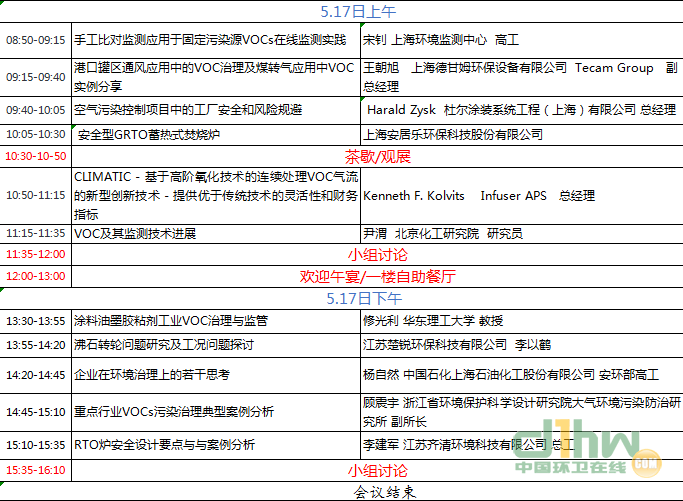
Task: Select speaker cell 宋钊 上海环境监测中心
Action: tap(440, 41)
